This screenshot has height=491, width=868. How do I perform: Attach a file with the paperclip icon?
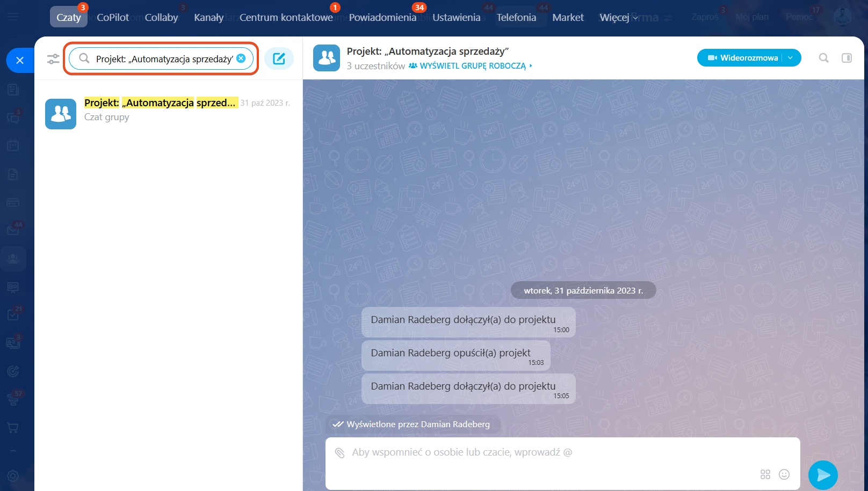click(339, 452)
